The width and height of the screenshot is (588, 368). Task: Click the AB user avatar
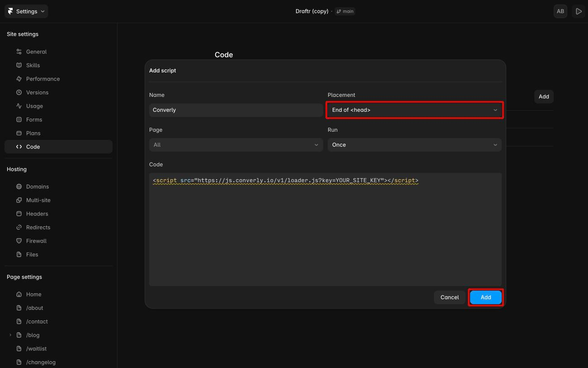point(560,11)
